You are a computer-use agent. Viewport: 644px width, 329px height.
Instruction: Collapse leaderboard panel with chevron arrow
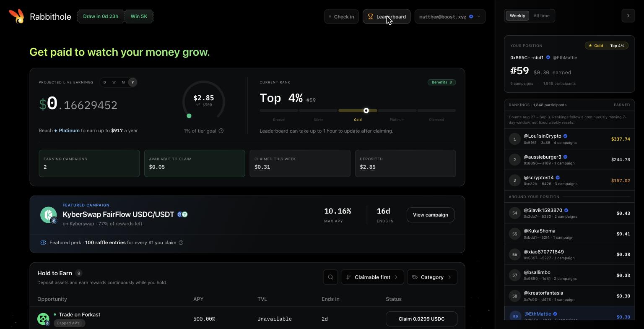[x=628, y=16]
